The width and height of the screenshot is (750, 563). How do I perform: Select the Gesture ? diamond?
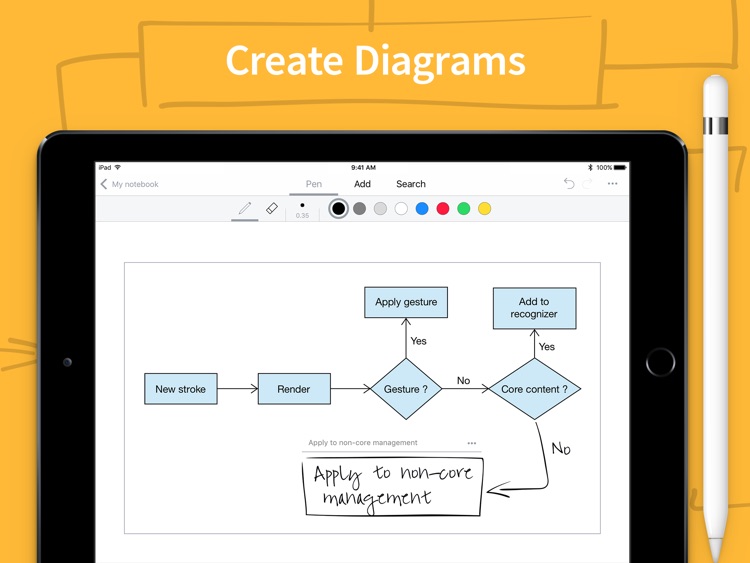click(x=406, y=389)
